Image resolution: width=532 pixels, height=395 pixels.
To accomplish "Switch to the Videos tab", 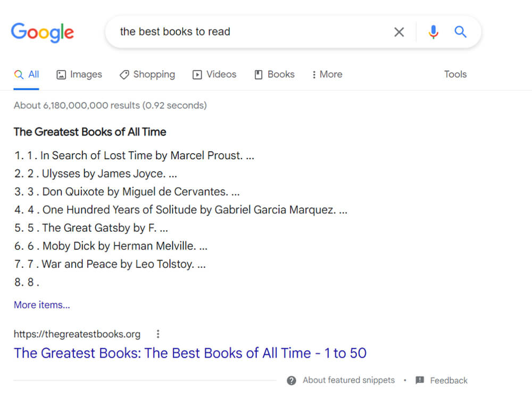I will click(214, 74).
